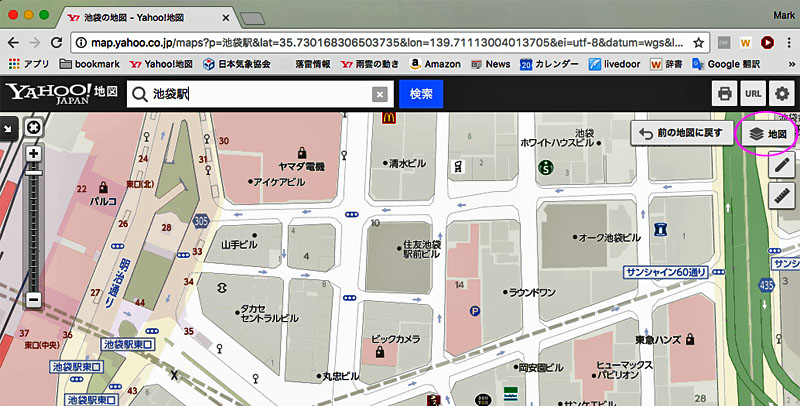800x406 pixels.
Task: Click the Mark profile name in Chrome
Action: pyautogui.click(x=784, y=15)
